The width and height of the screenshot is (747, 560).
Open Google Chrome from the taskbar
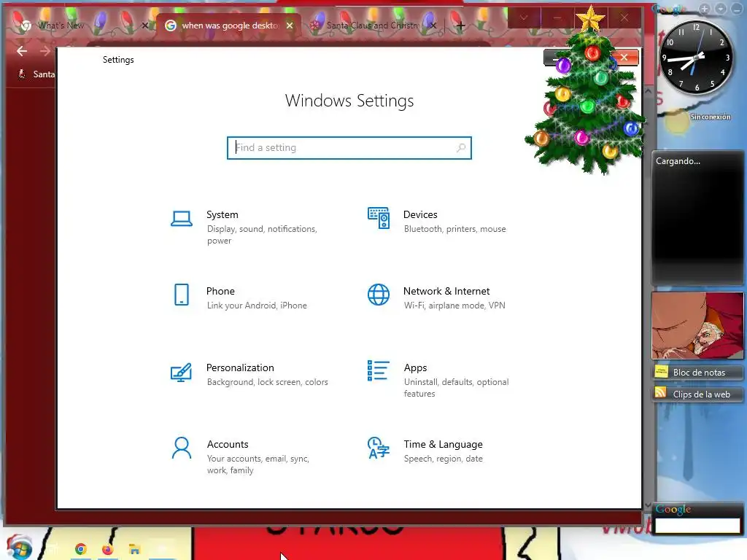pos(80,550)
